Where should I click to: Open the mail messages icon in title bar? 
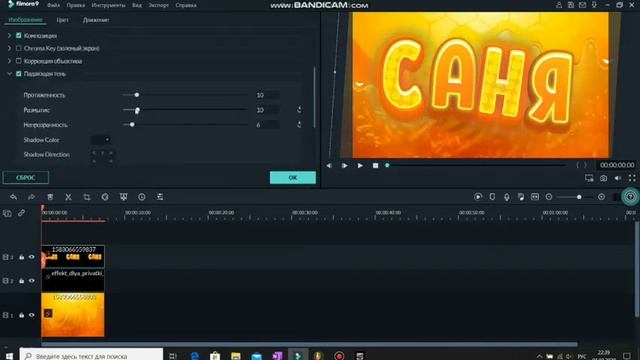click(582, 5)
